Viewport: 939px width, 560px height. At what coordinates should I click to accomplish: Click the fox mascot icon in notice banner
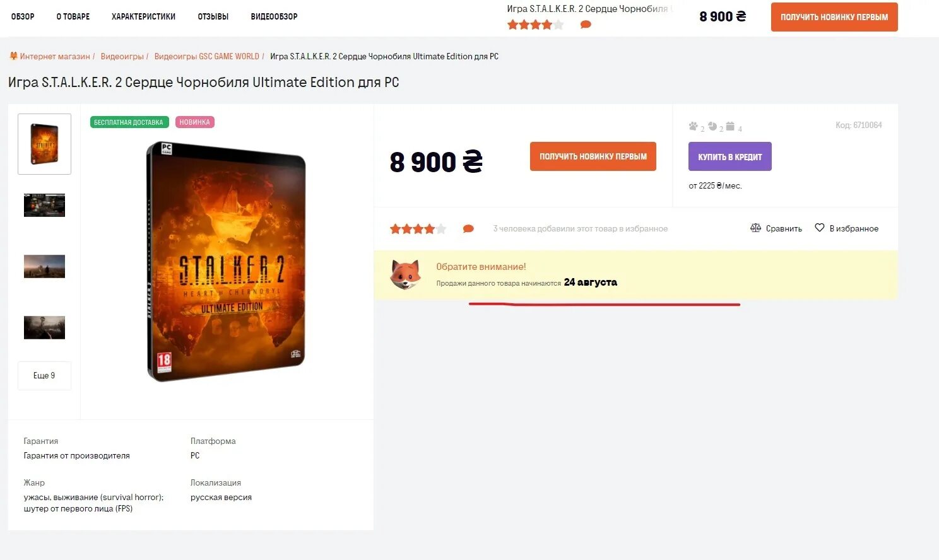(405, 274)
